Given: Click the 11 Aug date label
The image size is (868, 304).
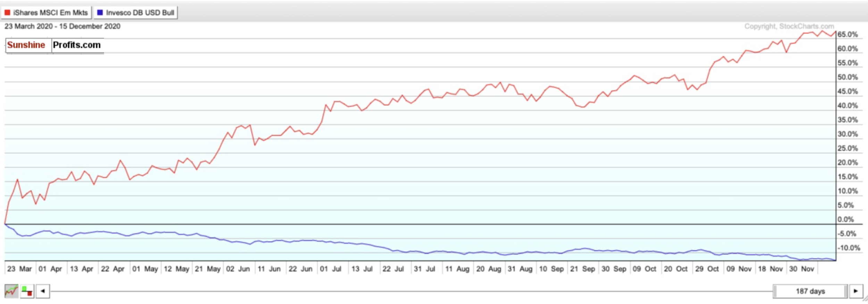Looking at the screenshot, I should pos(457,269).
